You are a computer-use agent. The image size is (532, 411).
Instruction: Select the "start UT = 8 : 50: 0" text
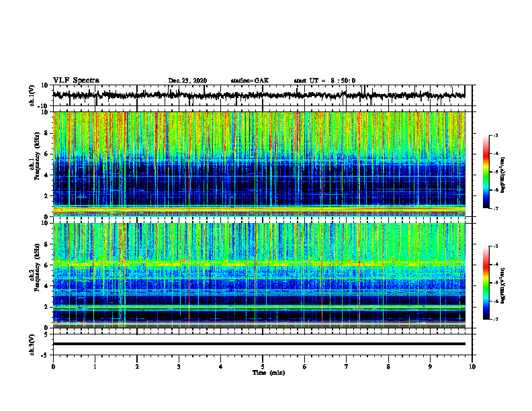(x=324, y=81)
